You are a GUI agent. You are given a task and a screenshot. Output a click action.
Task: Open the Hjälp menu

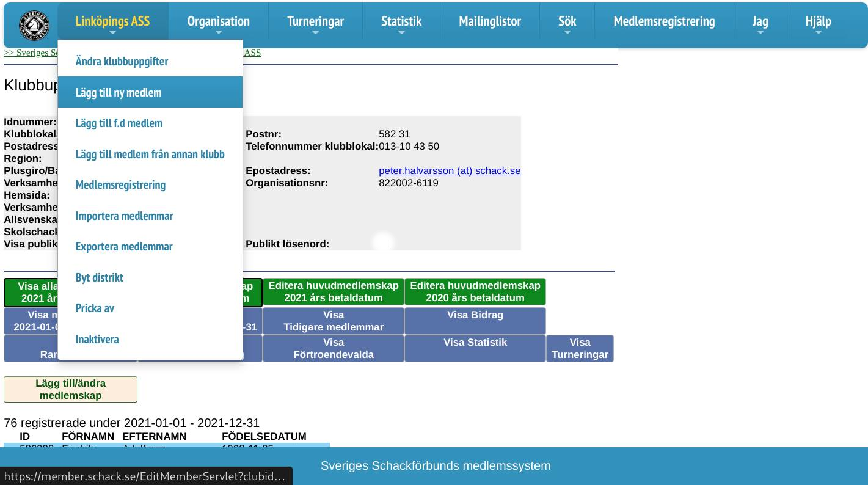click(818, 21)
